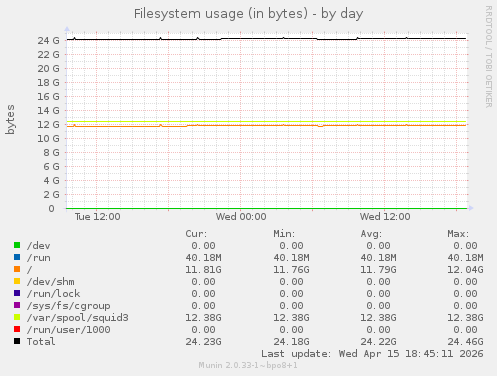The height and width of the screenshot is (376, 497).
Task: Select the Total legend label
Action: [x=41, y=342]
